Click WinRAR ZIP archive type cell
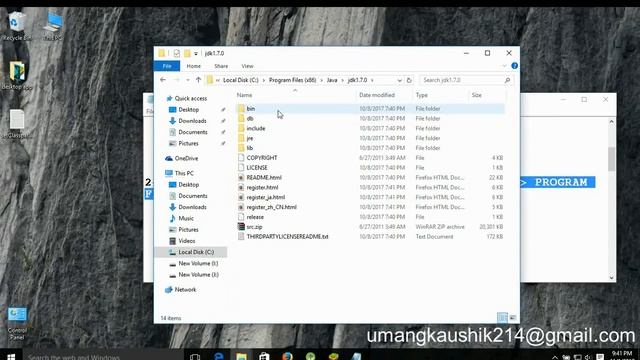 coord(440,227)
